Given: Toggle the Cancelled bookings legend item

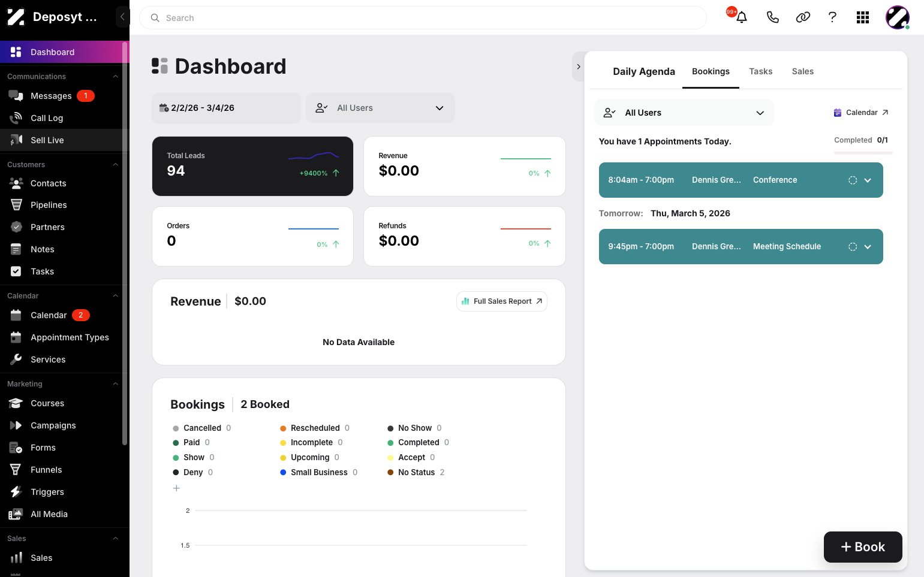Looking at the screenshot, I should pyautogui.click(x=201, y=428).
